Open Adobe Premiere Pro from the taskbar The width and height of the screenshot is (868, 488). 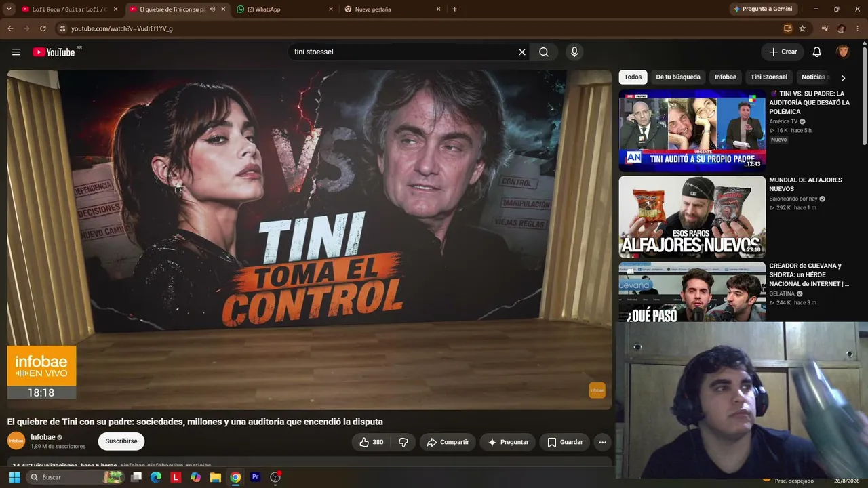256,477
